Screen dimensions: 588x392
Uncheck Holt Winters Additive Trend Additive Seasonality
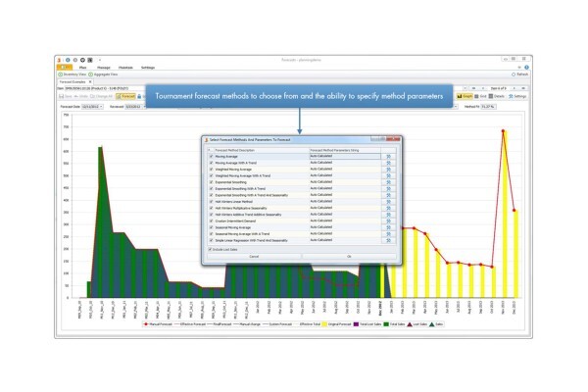tap(211, 215)
